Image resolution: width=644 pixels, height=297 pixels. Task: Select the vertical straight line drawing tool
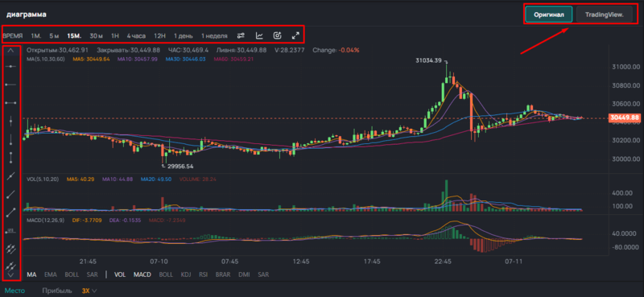(x=11, y=121)
